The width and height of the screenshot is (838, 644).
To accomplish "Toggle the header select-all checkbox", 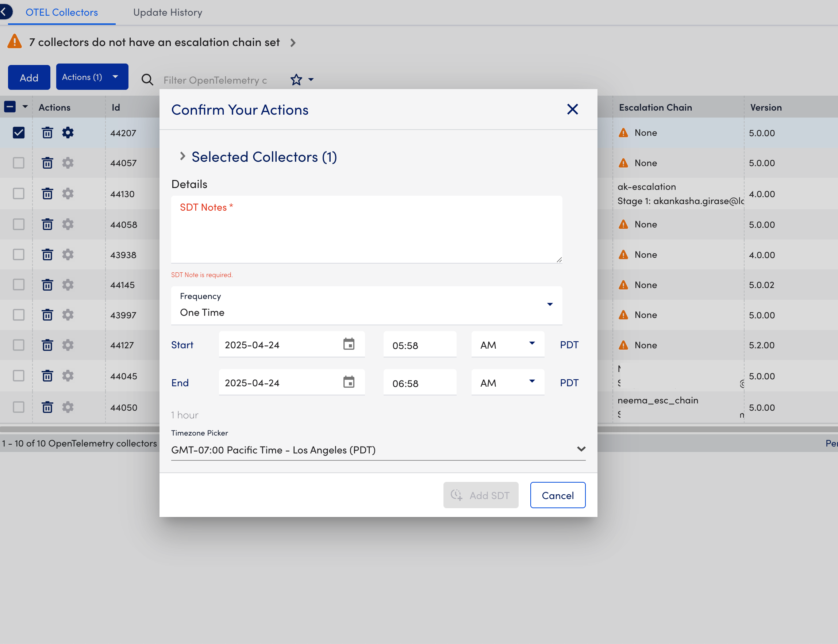I will (10, 107).
